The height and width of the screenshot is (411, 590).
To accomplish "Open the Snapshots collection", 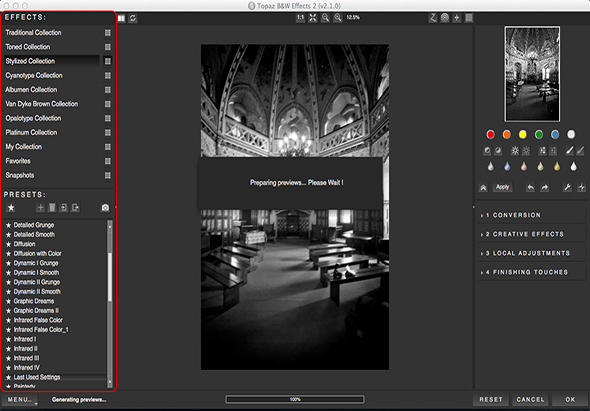I will (20, 175).
